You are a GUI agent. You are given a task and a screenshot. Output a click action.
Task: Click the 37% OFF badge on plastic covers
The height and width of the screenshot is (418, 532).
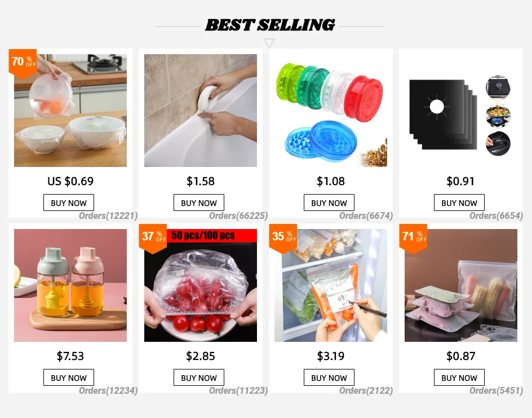pyautogui.click(x=153, y=237)
